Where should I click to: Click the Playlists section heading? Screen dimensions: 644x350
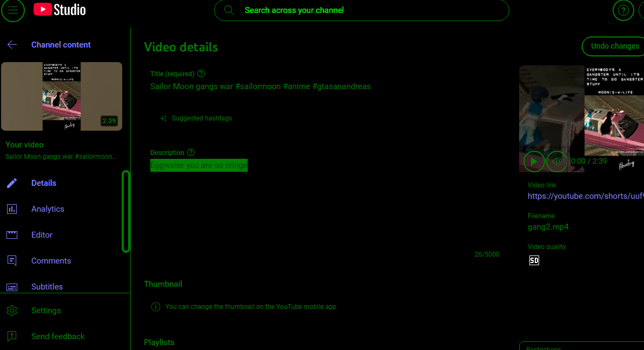pos(159,342)
